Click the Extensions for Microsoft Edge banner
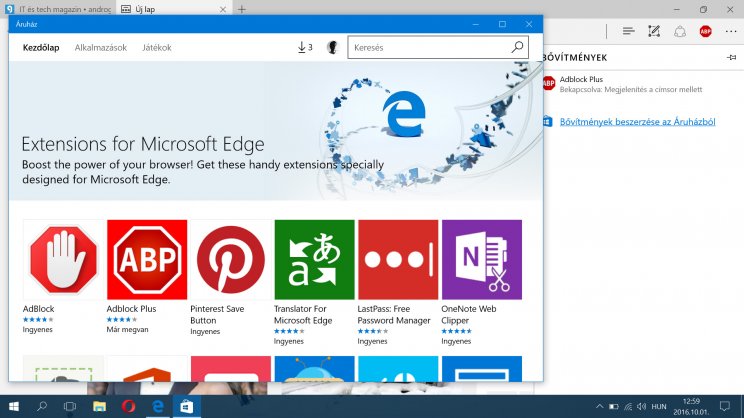Screen dimensions: 744x418 click(x=276, y=131)
